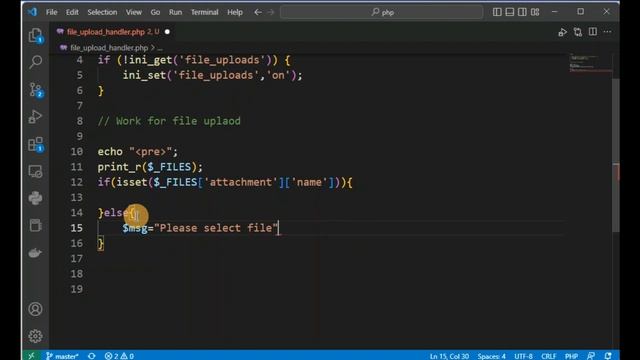Change encoding via UTF-8
This screenshot has width=640, height=360.
coord(523,356)
